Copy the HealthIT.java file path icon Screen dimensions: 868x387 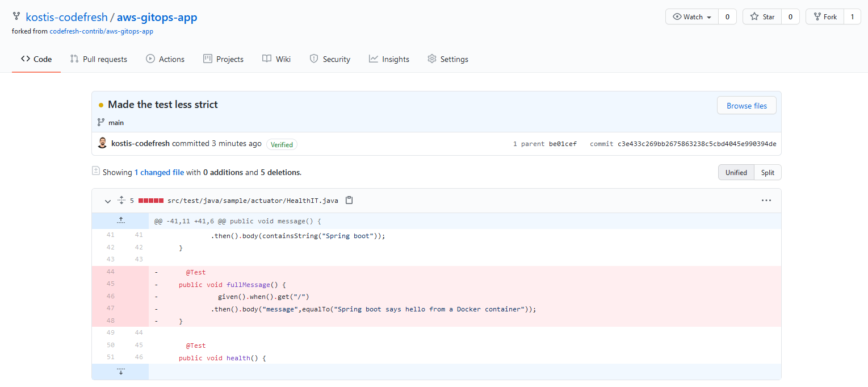[x=349, y=200]
